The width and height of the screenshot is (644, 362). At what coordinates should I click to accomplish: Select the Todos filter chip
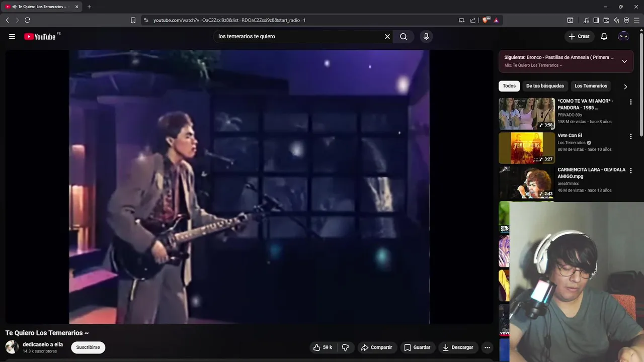tap(509, 86)
